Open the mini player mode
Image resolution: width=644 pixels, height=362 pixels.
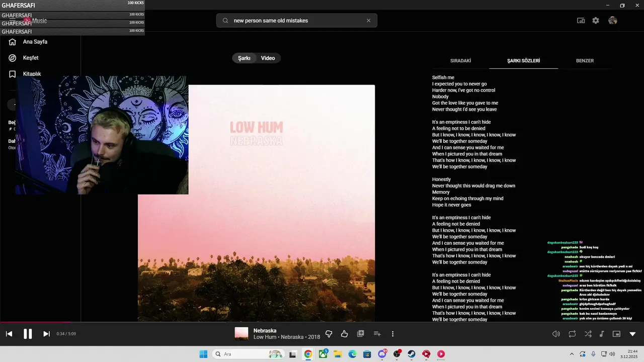click(616, 334)
